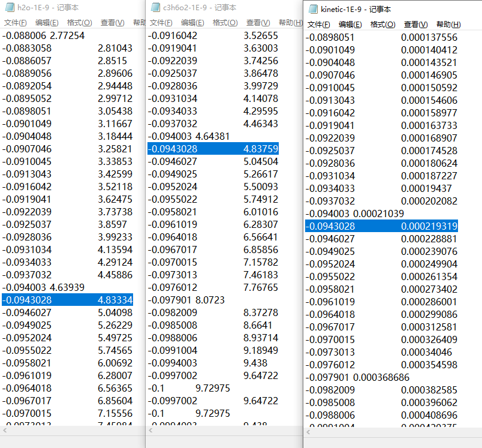Viewport: 482px width, 448px height.
Task: Place cursor on line -0.097901 8.0723
Action: 186,300
